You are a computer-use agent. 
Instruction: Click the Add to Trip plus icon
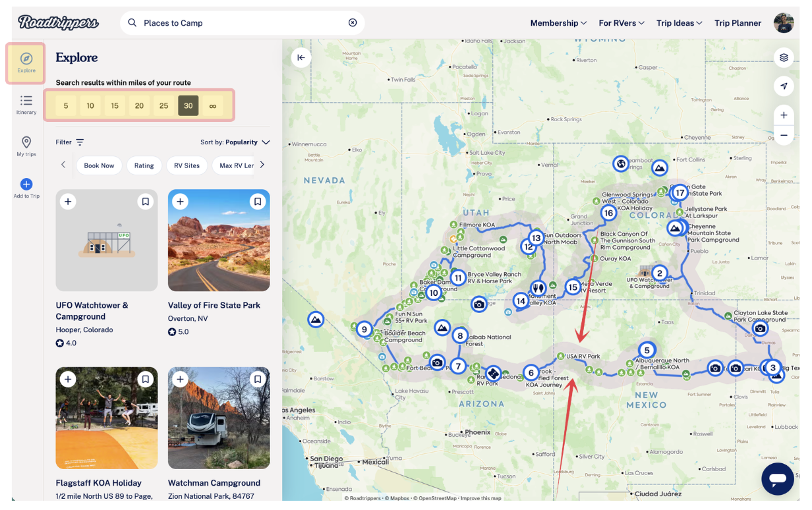click(26, 184)
